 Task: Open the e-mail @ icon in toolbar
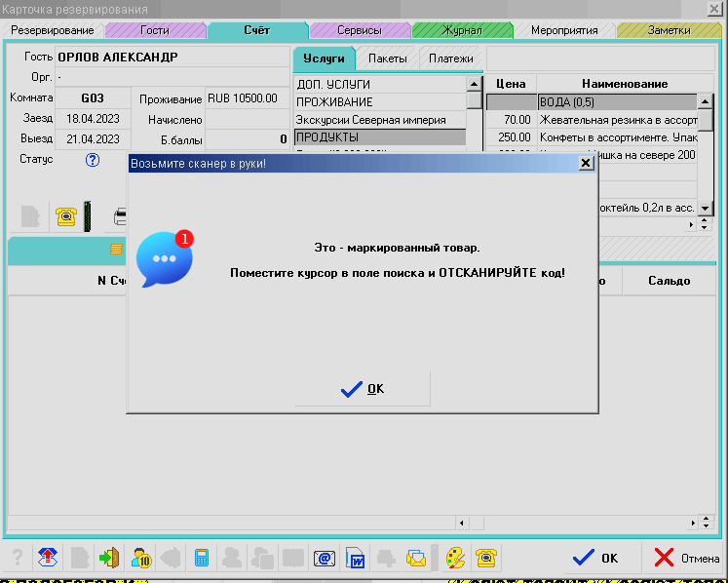point(325,558)
